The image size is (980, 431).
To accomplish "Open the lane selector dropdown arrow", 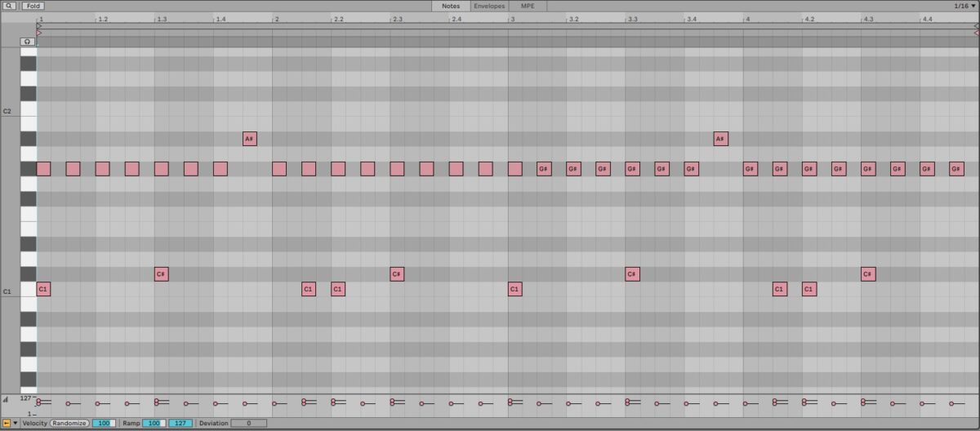I will click(x=15, y=424).
